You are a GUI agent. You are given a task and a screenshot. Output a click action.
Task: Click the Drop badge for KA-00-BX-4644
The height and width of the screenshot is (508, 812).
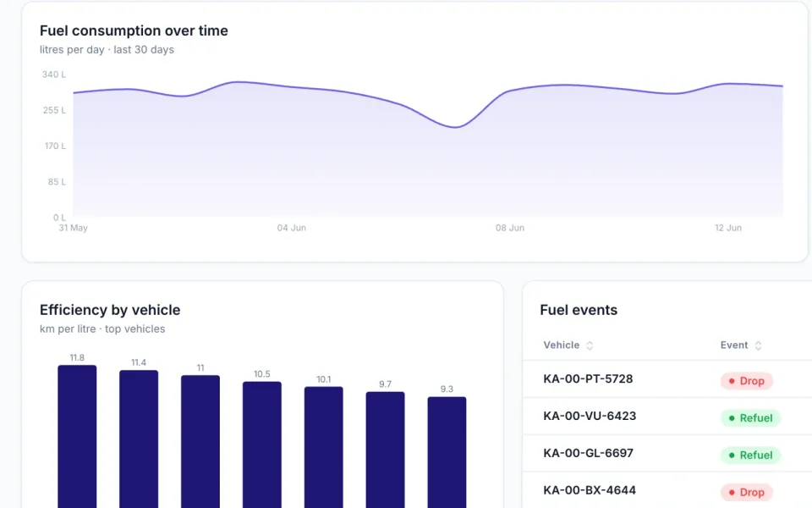tap(746, 493)
